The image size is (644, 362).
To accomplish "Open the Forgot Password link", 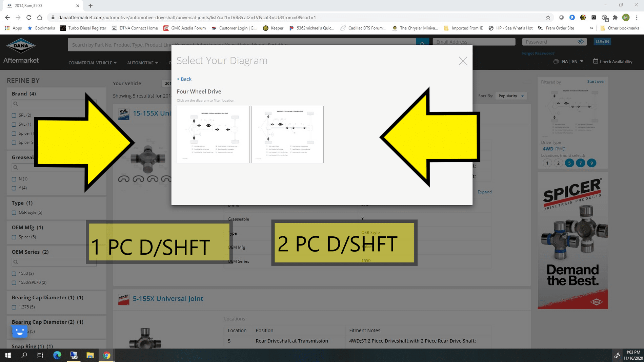I will click(x=538, y=53).
